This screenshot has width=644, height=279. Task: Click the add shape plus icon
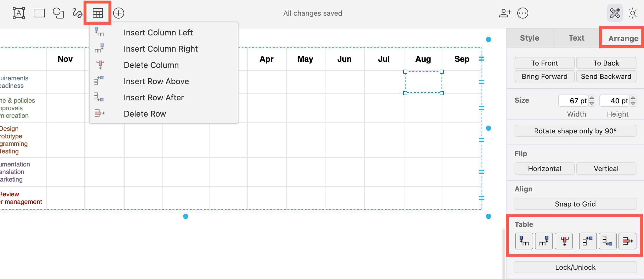[118, 13]
